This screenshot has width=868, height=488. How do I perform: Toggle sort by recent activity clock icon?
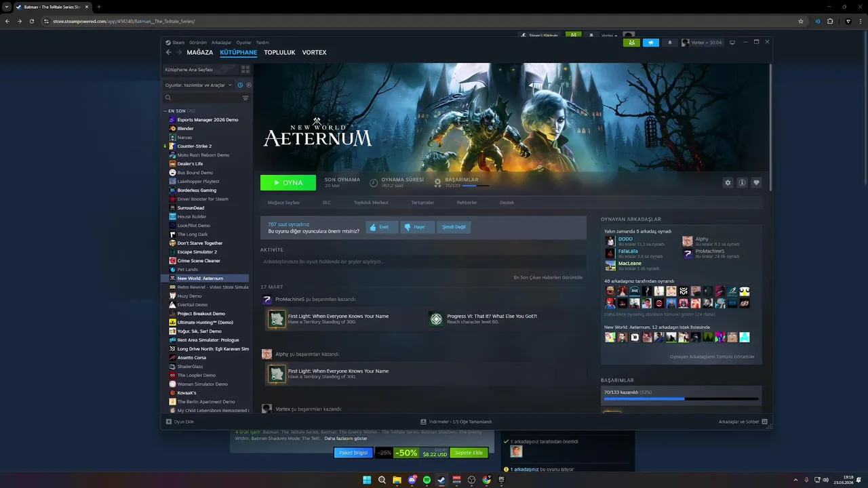[240, 85]
